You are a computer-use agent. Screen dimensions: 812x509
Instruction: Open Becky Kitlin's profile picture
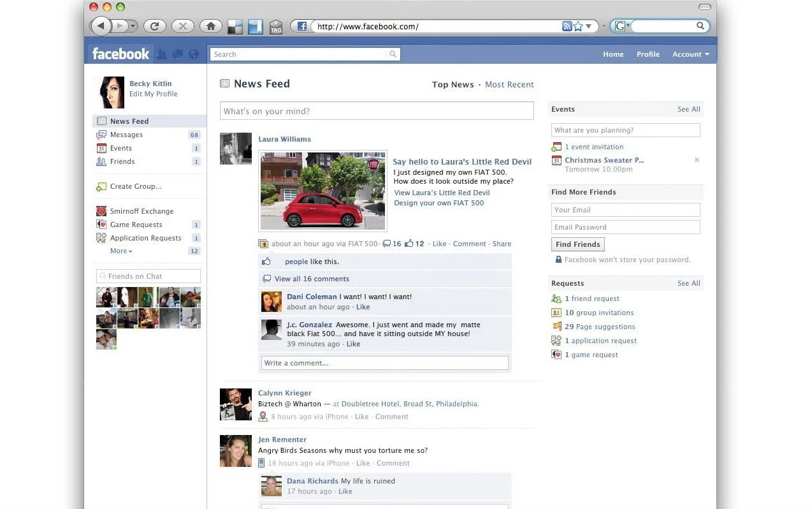point(109,92)
